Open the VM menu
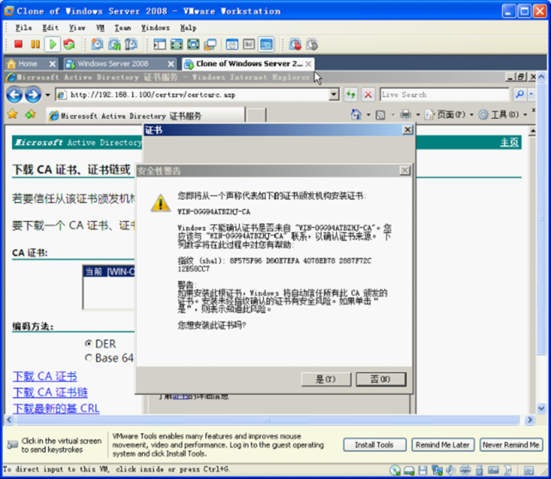 click(100, 27)
